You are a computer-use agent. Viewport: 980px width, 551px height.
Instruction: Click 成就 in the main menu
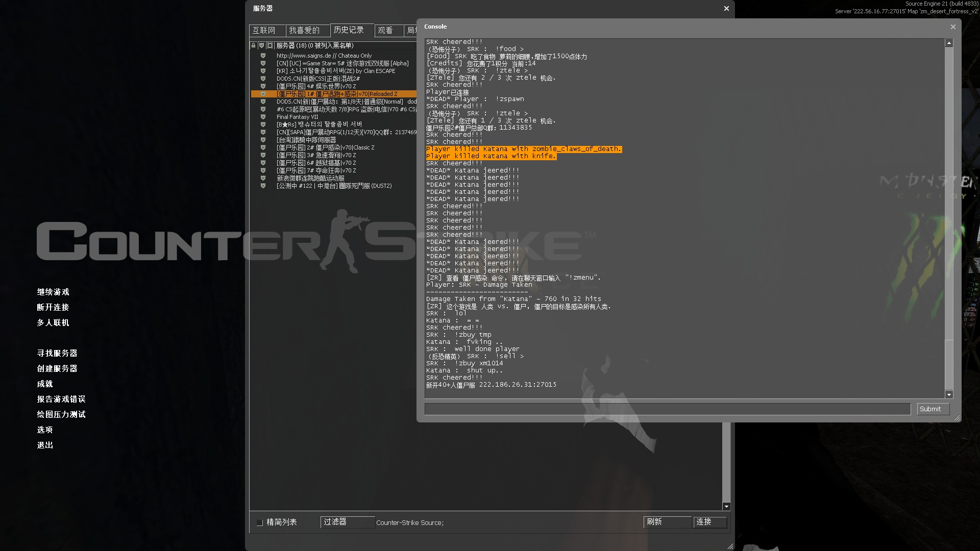(x=45, y=384)
